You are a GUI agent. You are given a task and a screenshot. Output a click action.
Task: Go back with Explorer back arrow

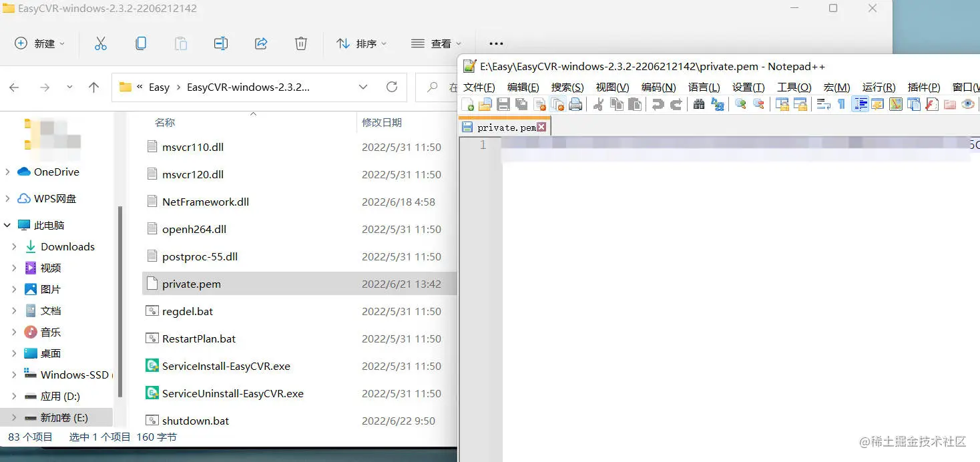(x=14, y=87)
